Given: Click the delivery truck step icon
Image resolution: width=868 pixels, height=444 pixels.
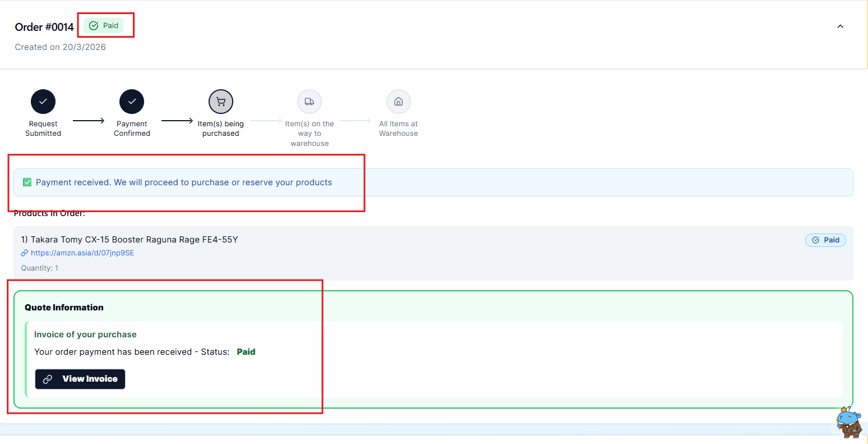Looking at the screenshot, I should [310, 102].
